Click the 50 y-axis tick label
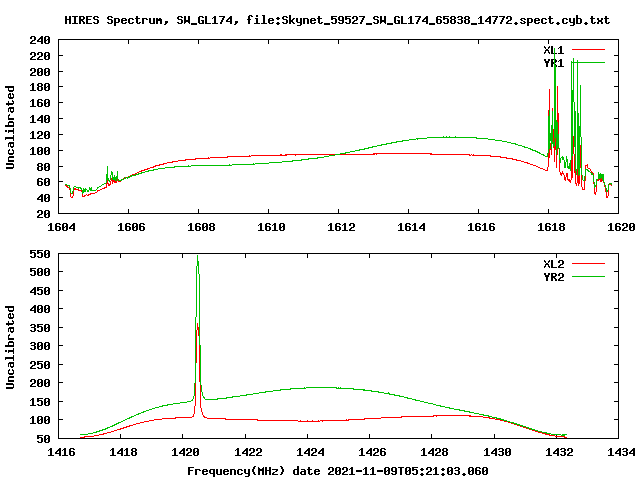Image resolution: width=640 pixels, height=480 pixels. [x=44, y=439]
